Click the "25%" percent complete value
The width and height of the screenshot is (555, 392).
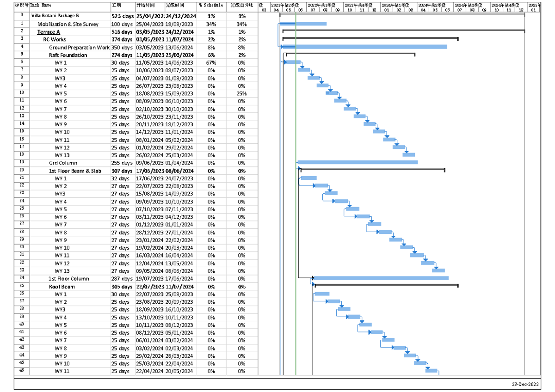242,93
